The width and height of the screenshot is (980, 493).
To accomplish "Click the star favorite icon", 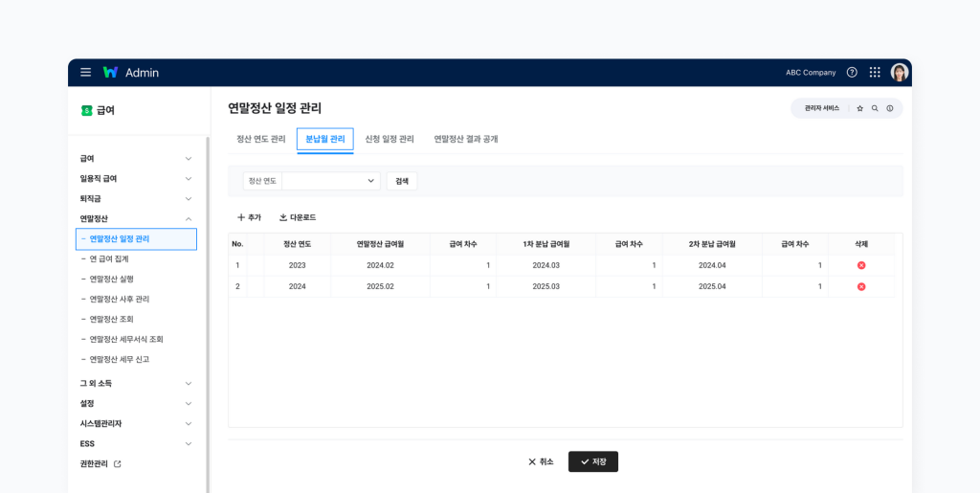I will (860, 108).
